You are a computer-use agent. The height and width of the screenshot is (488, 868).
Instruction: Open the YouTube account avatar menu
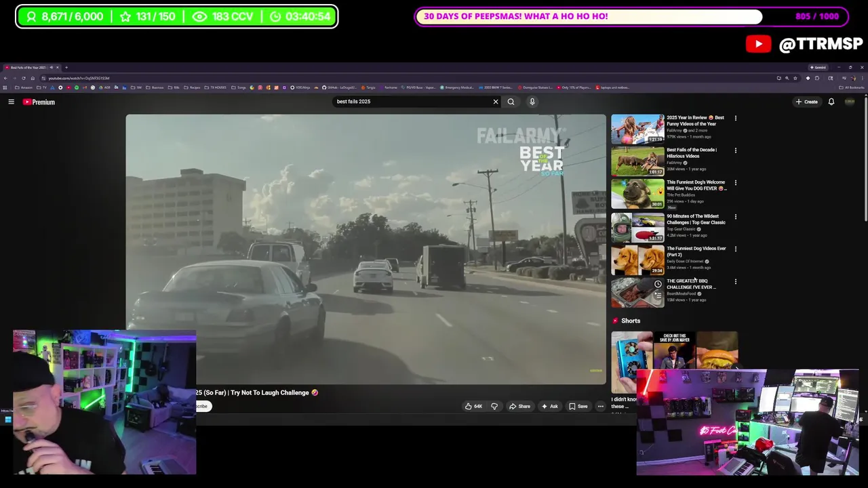pyautogui.click(x=850, y=102)
